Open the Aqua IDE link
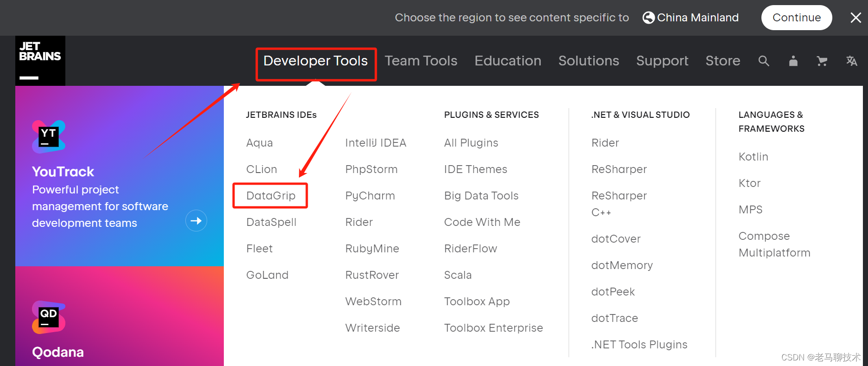This screenshot has height=366, width=868. (x=260, y=143)
